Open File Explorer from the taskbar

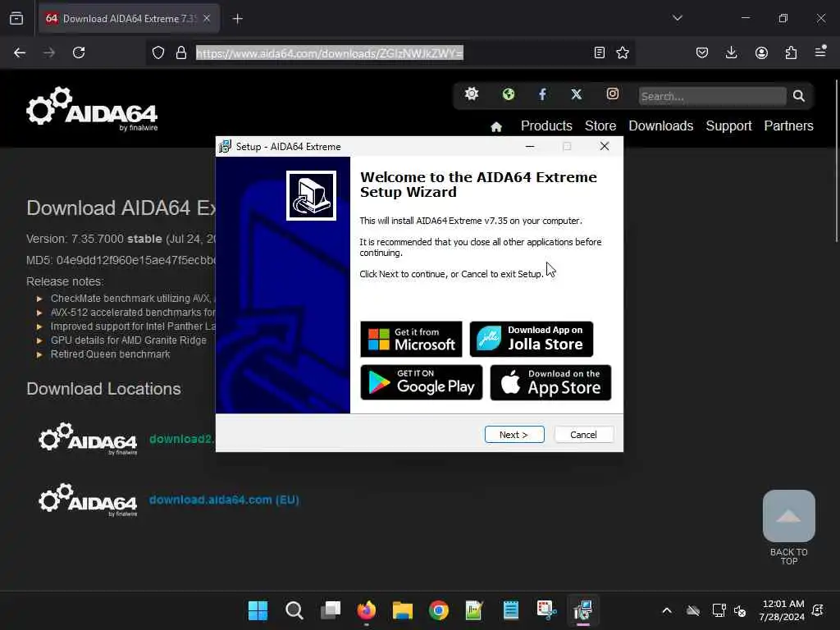click(402, 610)
